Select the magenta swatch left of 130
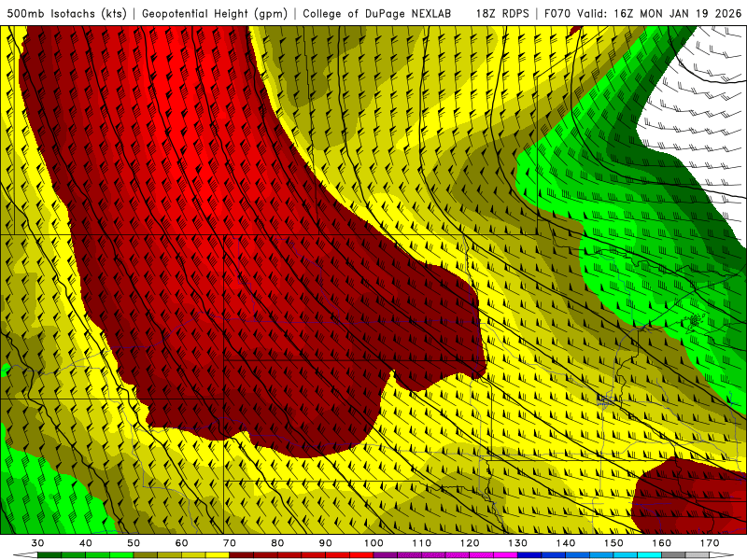Viewport: 747px width, 560px height. click(505, 555)
